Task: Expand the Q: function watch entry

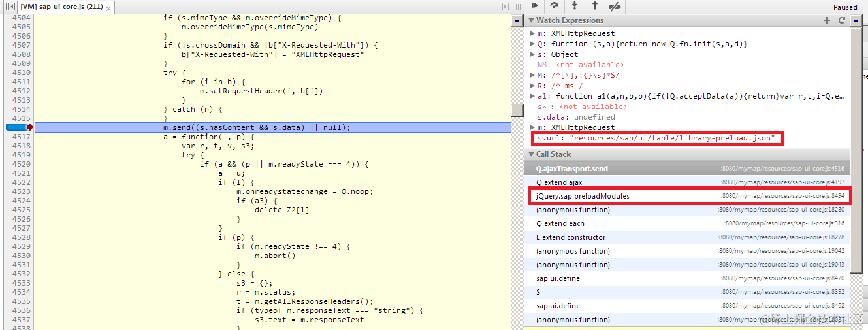Action: [x=532, y=44]
